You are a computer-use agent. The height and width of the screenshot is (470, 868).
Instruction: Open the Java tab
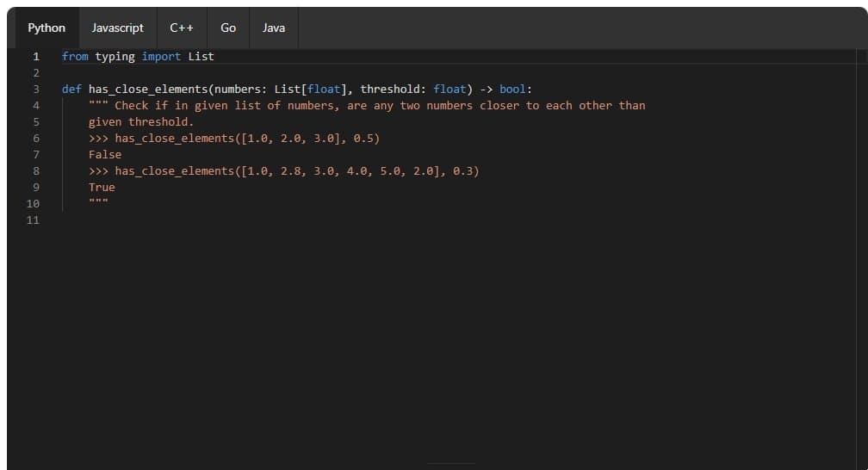tap(274, 28)
